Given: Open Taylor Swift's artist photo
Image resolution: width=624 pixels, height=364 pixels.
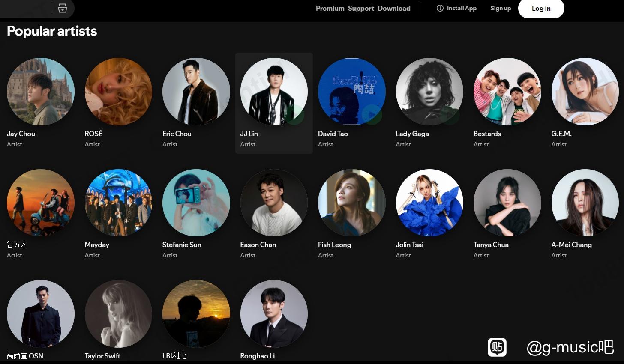Looking at the screenshot, I should [x=118, y=314].
